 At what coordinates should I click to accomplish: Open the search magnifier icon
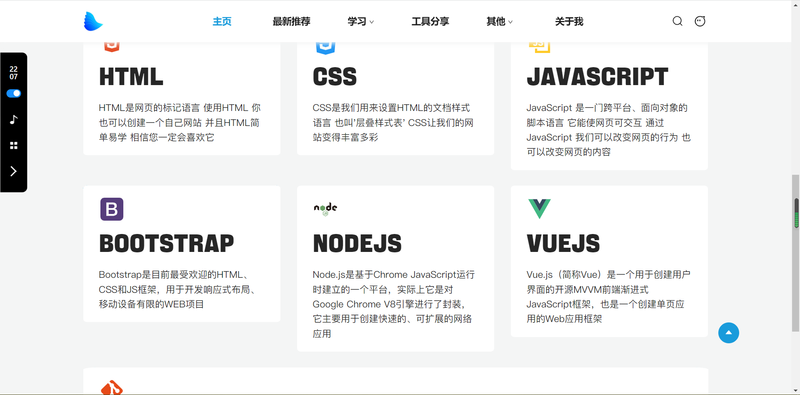pyautogui.click(x=677, y=21)
